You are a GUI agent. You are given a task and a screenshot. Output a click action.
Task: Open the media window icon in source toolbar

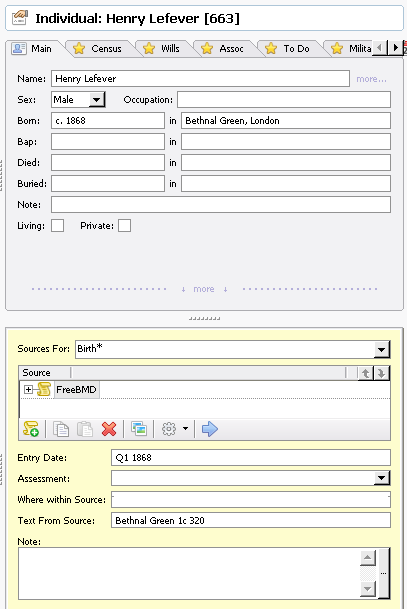pyautogui.click(x=139, y=429)
